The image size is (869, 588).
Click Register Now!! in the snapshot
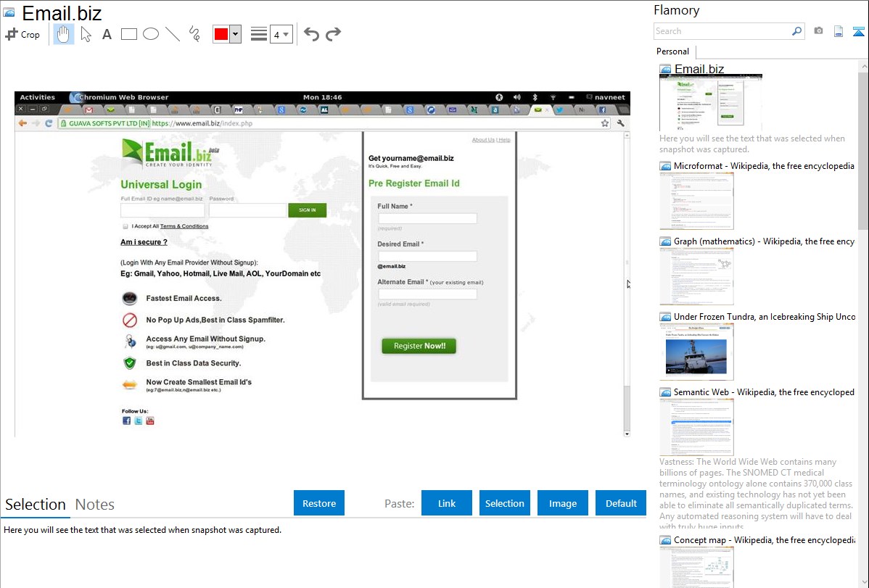tap(419, 346)
